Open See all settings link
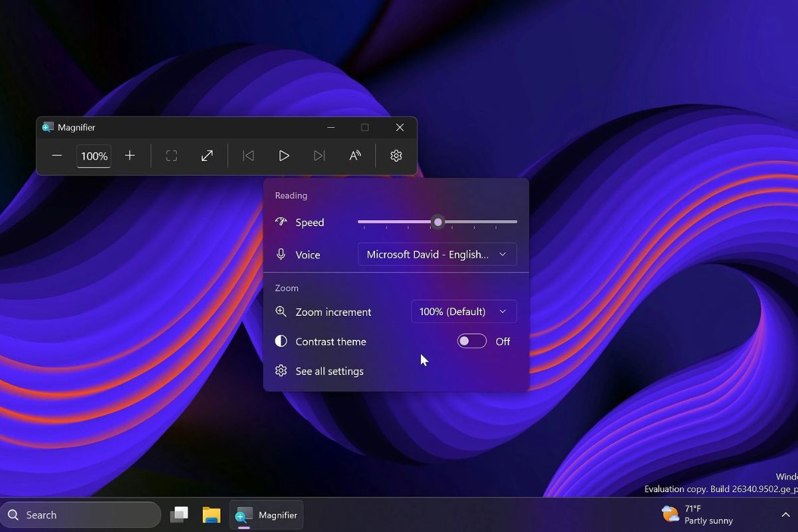 pos(330,371)
